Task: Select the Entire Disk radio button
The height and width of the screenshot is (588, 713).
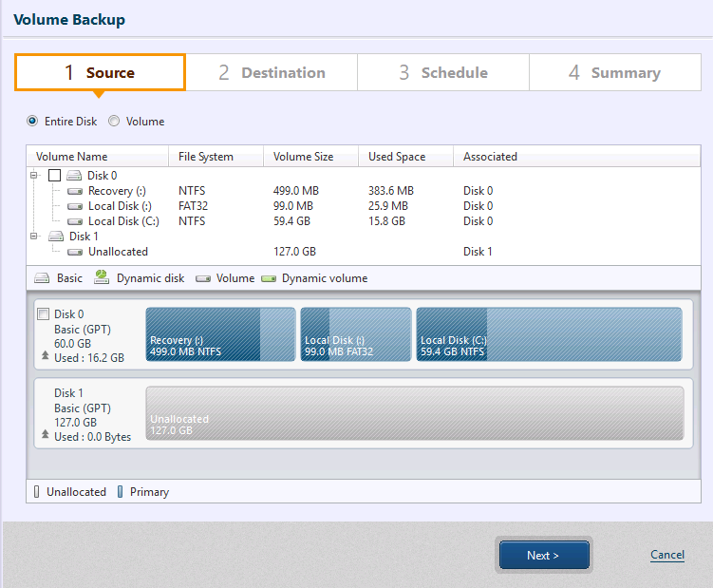Action: [x=32, y=122]
